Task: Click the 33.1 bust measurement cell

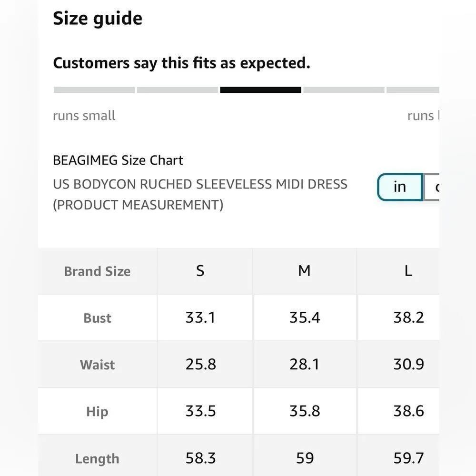Action: coord(200,317)
